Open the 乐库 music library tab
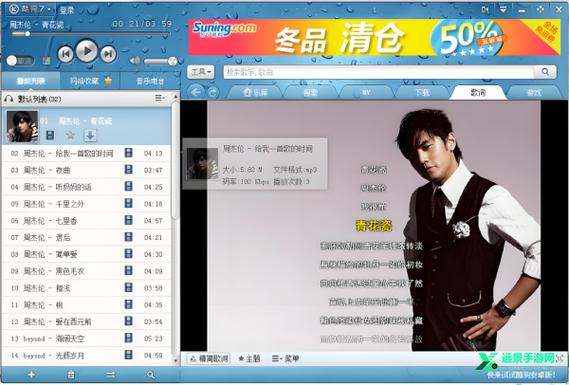569x385 pixels. point(255,93)
